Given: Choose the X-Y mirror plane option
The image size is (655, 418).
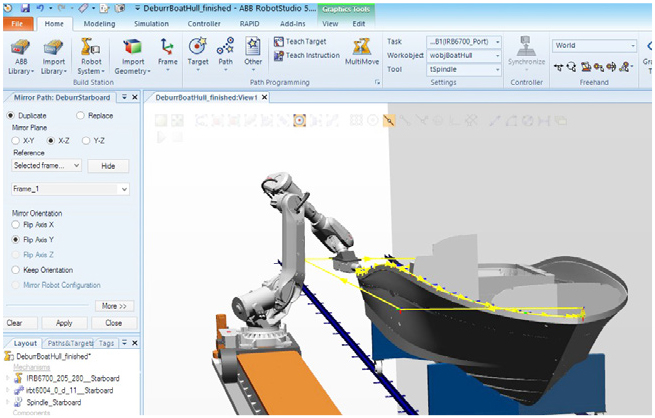Looking at the screenshot, I should [x=16, y=141].
